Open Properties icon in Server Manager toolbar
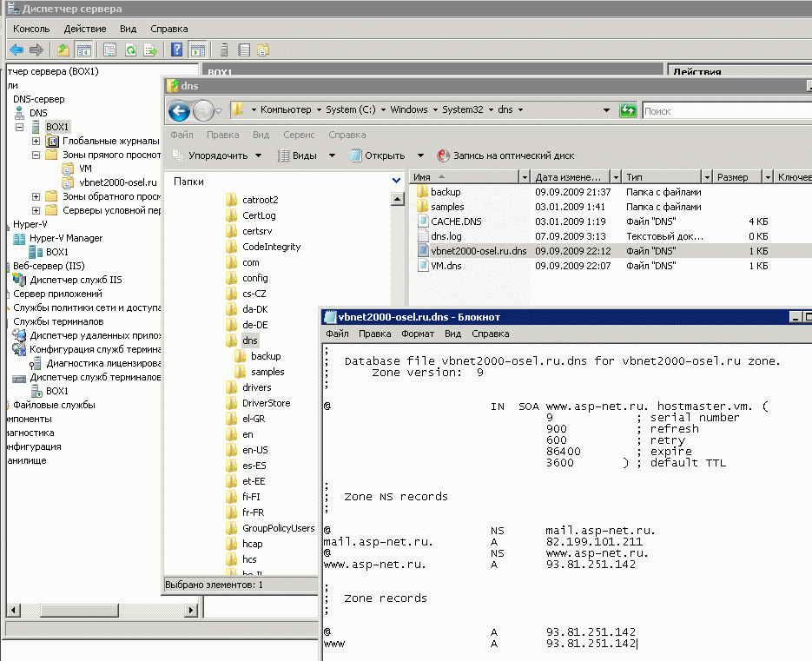 pos(109,50)
